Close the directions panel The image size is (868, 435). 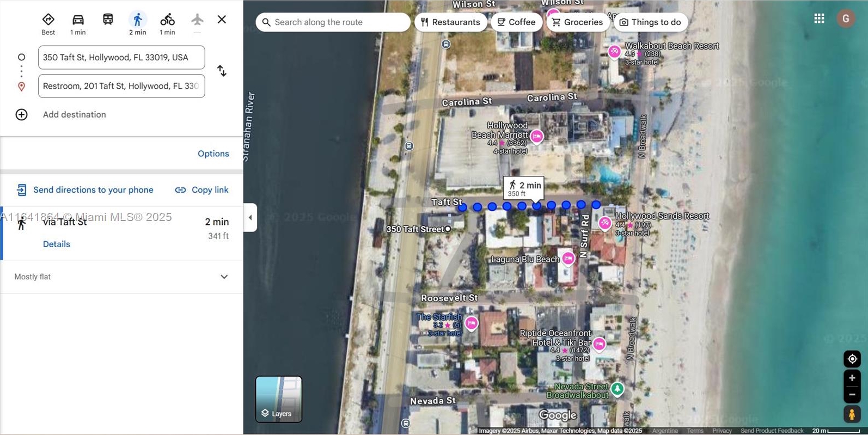coord(222,20)
